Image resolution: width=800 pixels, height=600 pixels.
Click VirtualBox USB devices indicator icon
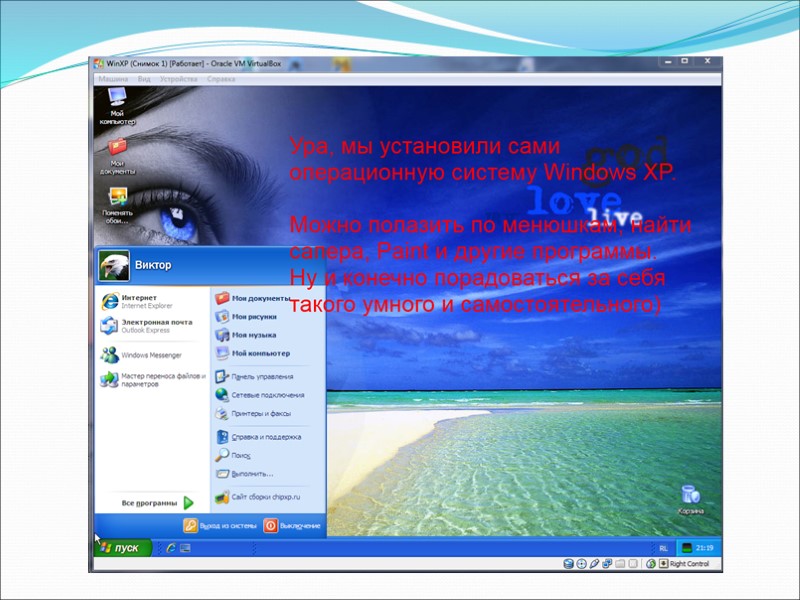[x=594, y=564]
